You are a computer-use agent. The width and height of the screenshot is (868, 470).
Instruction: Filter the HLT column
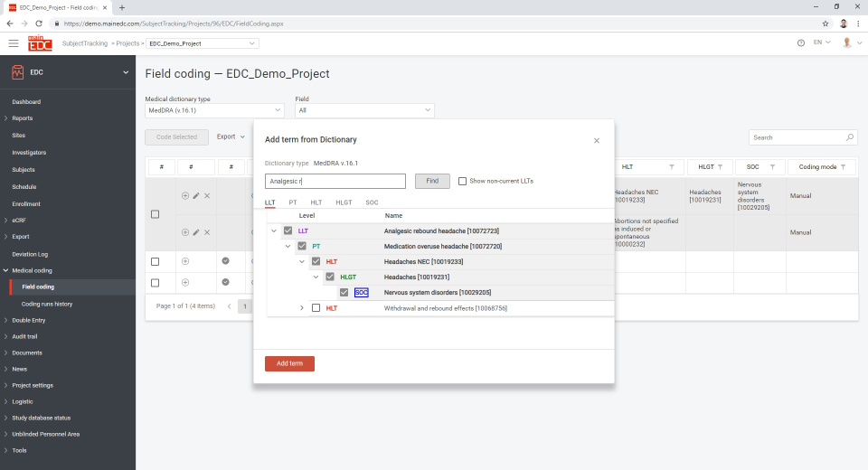coord(672,166)
